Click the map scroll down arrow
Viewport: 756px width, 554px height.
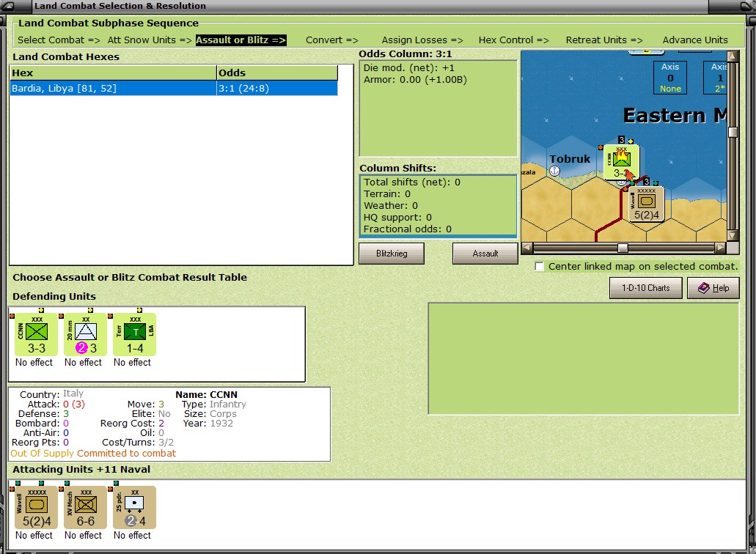(x=733, y=235)
